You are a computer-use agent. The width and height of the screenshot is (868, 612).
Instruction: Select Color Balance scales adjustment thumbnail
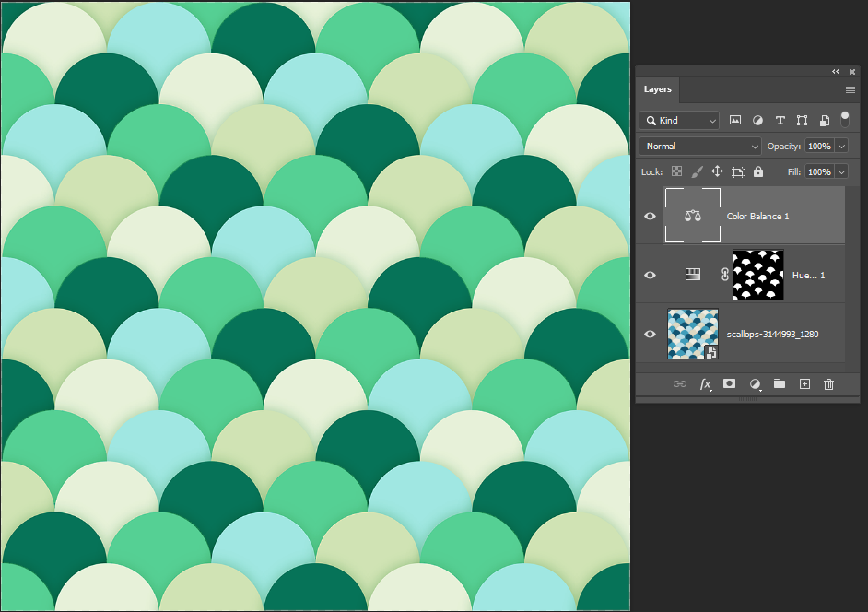[693, 216]
